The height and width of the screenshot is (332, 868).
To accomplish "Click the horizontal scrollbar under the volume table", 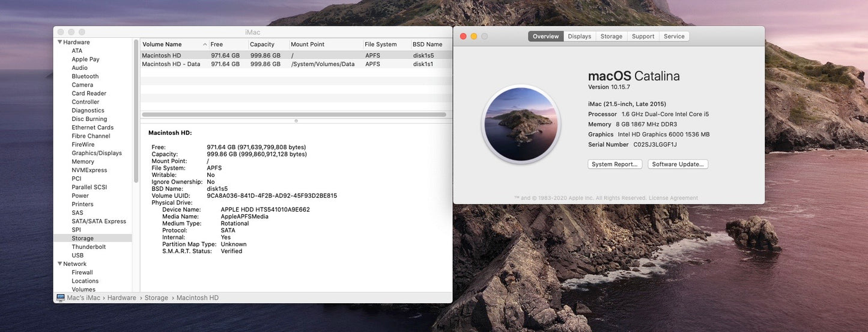I will [294, 114].
